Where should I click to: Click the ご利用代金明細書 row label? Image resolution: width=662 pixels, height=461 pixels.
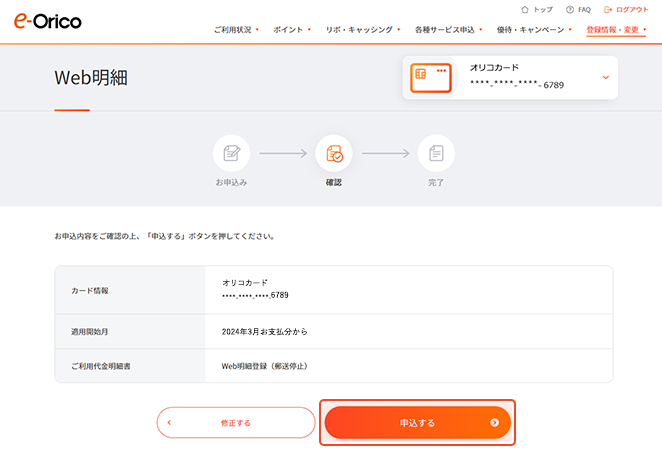tap(100, 366)
